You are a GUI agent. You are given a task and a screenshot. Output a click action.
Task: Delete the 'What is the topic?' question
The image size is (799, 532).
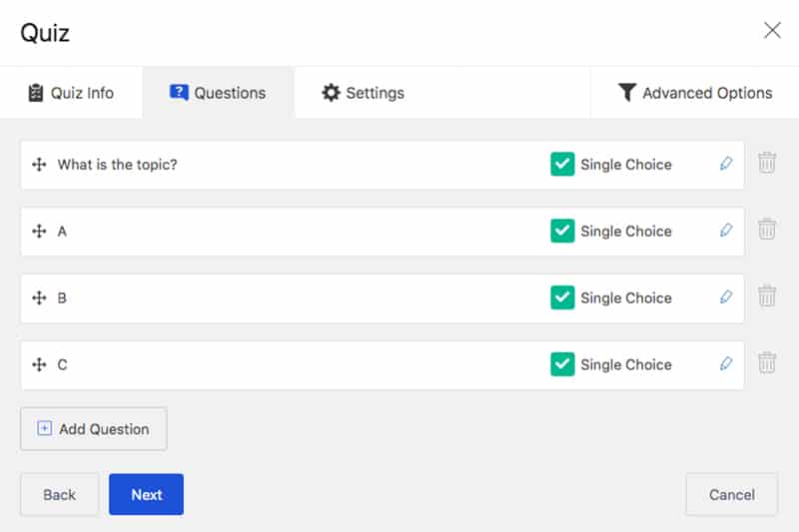pos(767,164)
